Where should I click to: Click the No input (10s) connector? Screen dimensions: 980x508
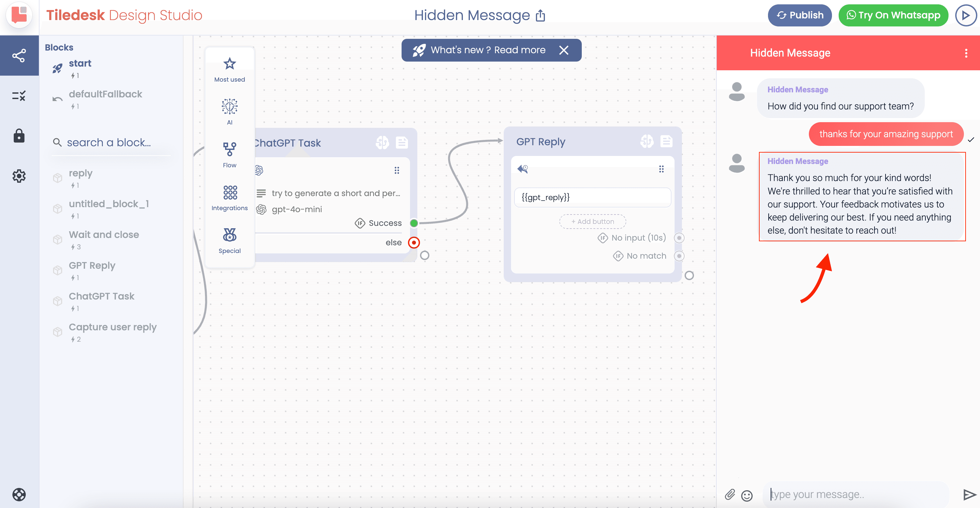coord(679,238)
